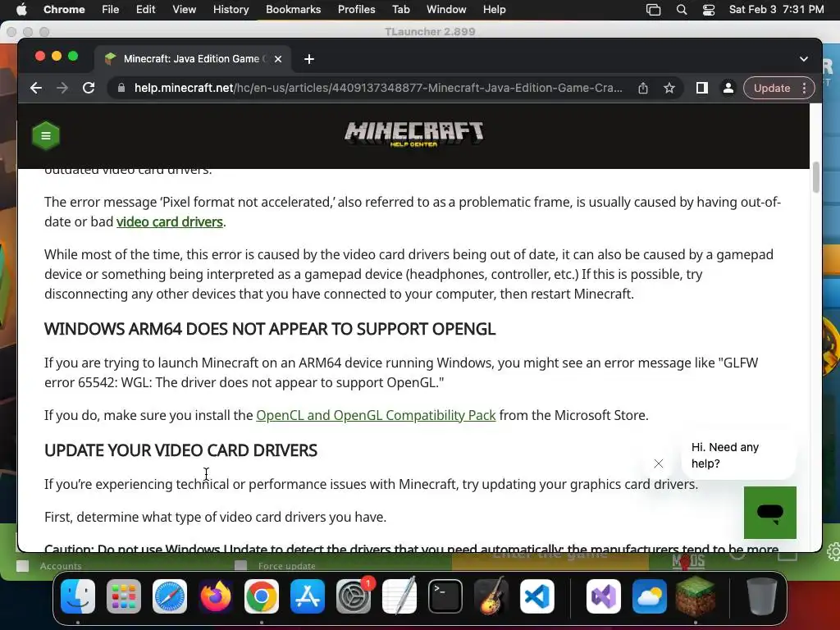This screenshot has height=630, width=840.
Task: Open the green hamburger menu button
Action: 46,135
